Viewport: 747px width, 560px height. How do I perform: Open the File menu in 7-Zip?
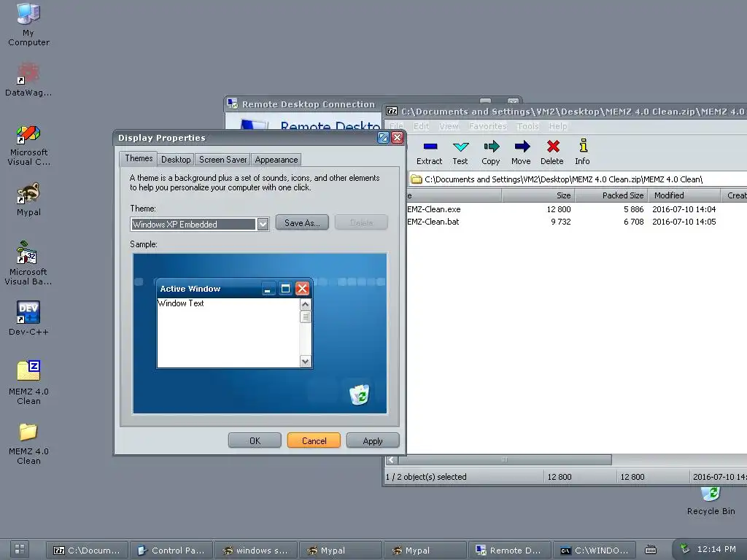[396, 126]
